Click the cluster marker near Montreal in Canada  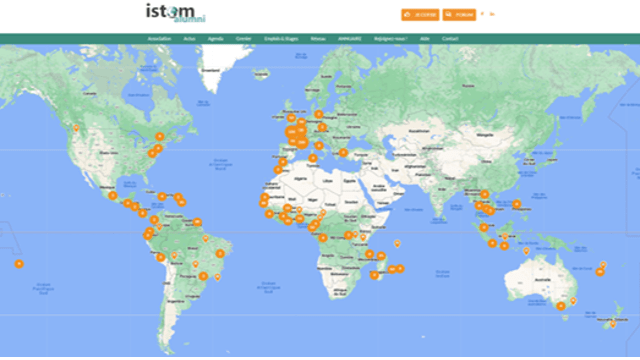point(160,136)
